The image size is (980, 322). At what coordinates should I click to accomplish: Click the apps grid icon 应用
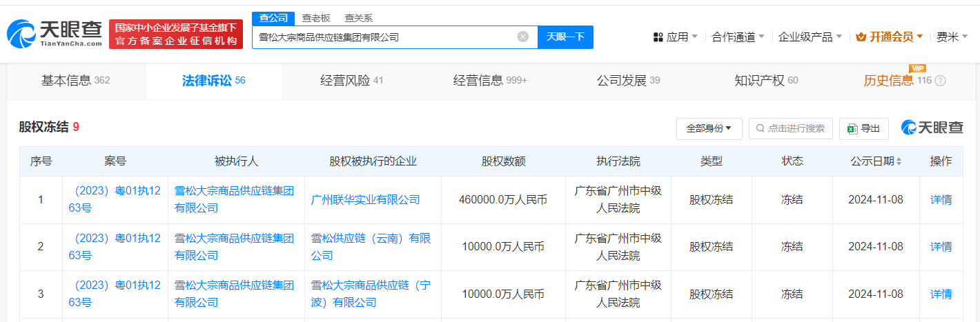pos(658,37)
